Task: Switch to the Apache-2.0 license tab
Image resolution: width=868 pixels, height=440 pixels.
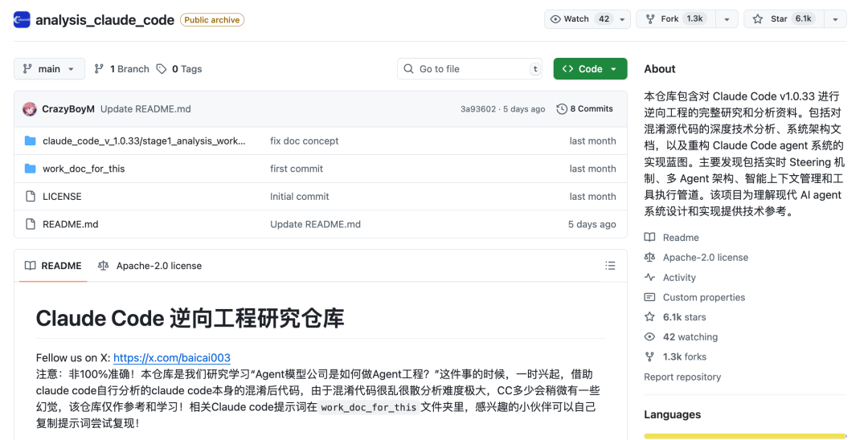Action: click(x=150, y=266)
